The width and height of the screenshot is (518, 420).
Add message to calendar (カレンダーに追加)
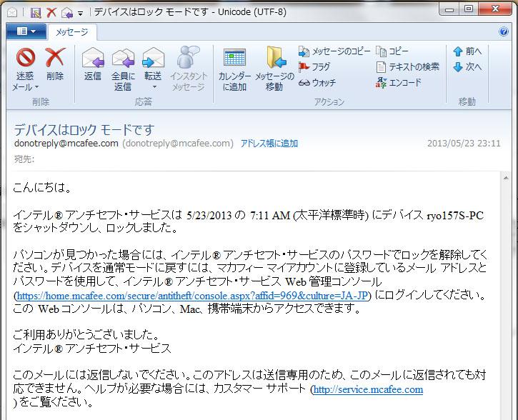tap(234, 70)
